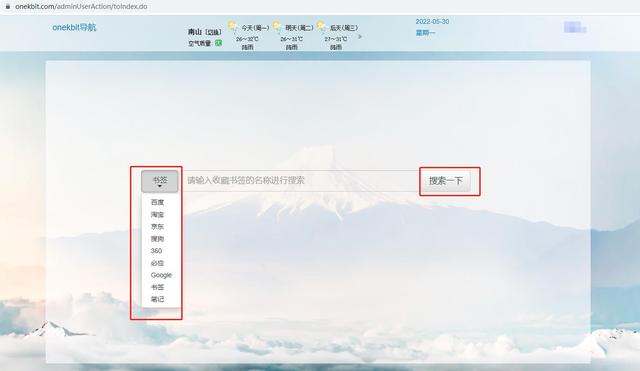Click the onekbit导航 logo link
Screen dimensions: 640x371
click(x=74, y=27)
